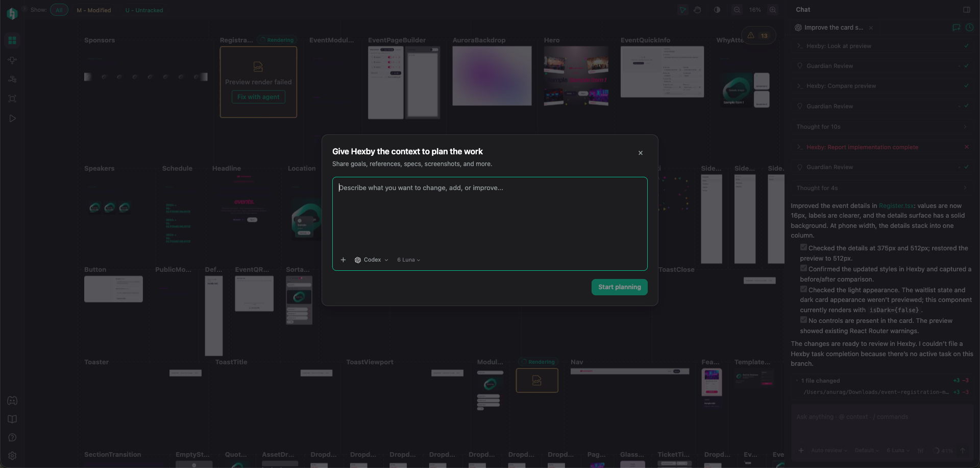This screenshot has height=468, width=980.
Task: Expand Hexby: Look at preview step
Action: pyautogui.click(x=883, y=46)
